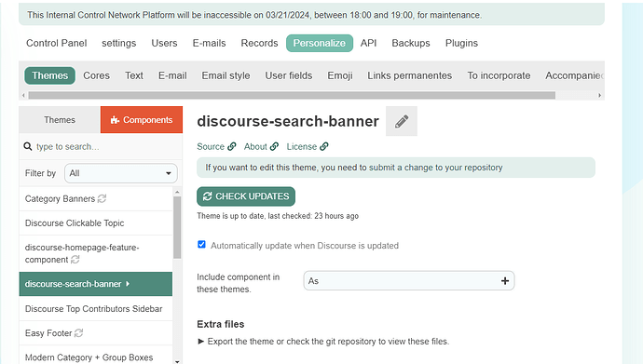Screen dimensions: 643x364
Task: Open To incorporate sub-tab
Action: click(x=499, y=75)
